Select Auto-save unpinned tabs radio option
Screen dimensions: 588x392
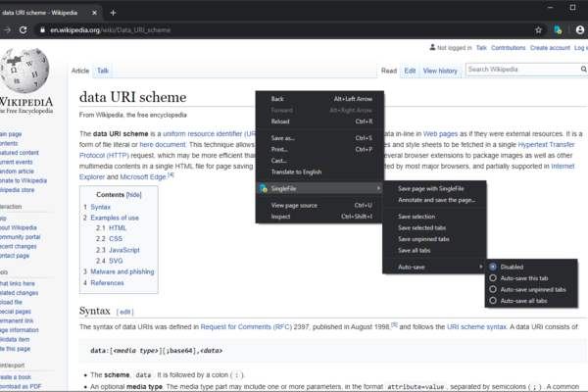pyautogui.click(x=493, y=289)
